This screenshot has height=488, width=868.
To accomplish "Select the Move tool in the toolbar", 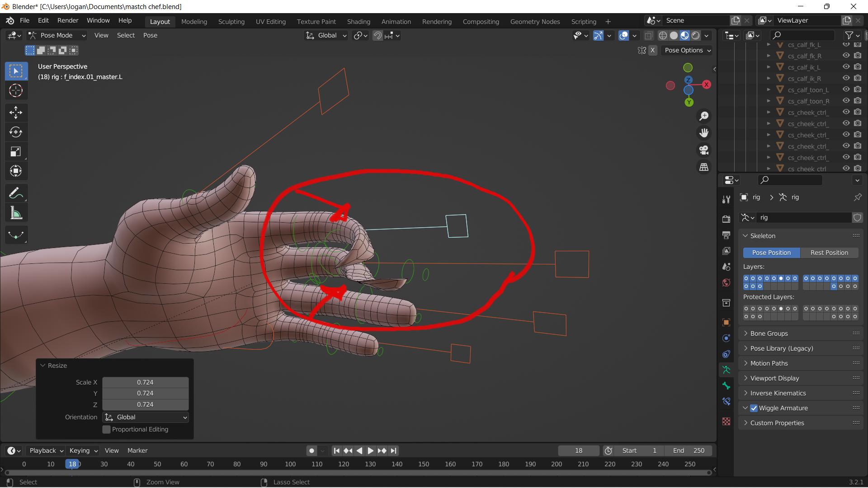I will [16, 113].
